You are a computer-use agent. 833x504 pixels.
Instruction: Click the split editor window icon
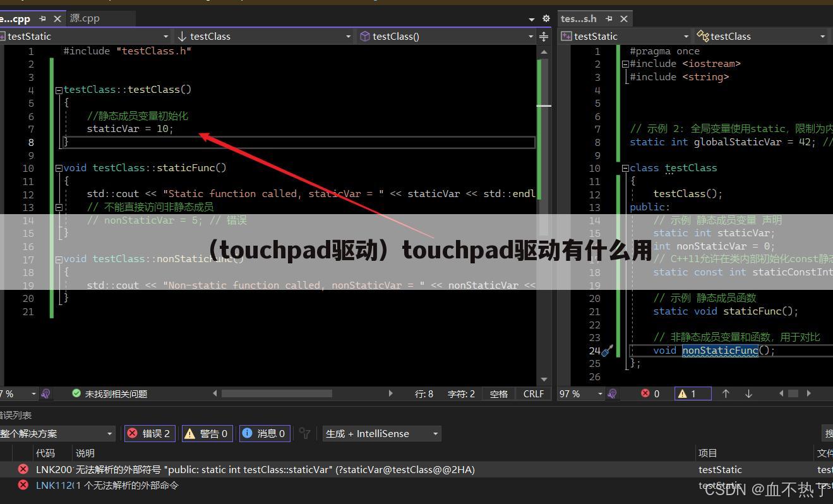point(544,37)
